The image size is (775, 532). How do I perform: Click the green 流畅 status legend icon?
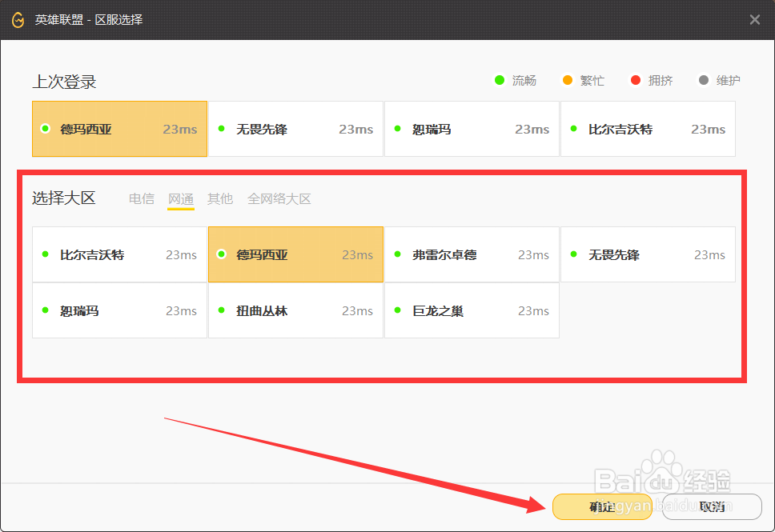pyautogui.click(x=500, y=80)
